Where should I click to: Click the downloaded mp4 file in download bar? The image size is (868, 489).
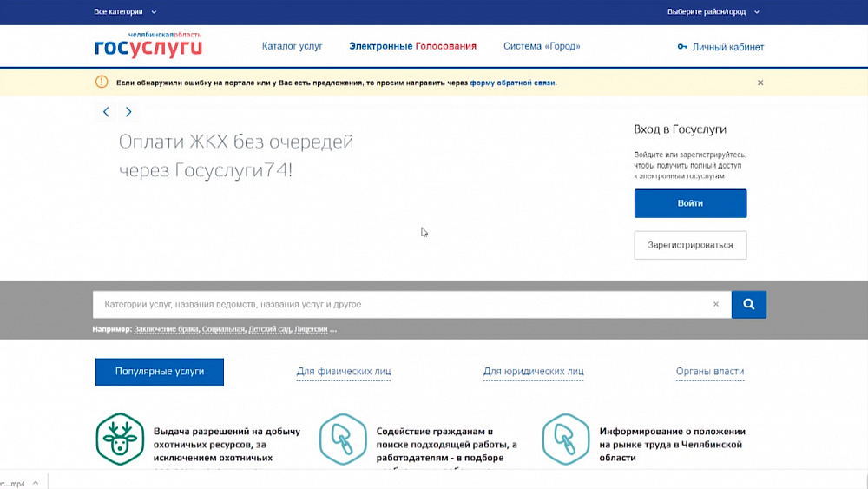pyautogui.click(x=13, y=484)
